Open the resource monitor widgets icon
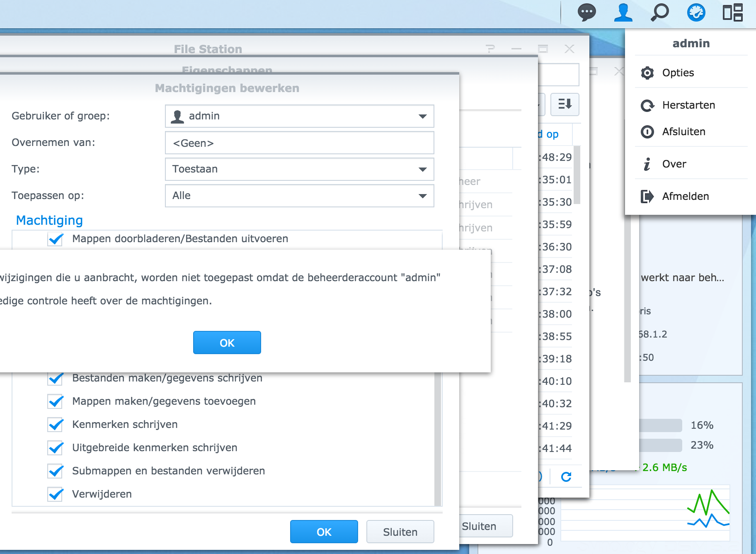Viewport: 756px width, 554px height. [x=696, y=12]
